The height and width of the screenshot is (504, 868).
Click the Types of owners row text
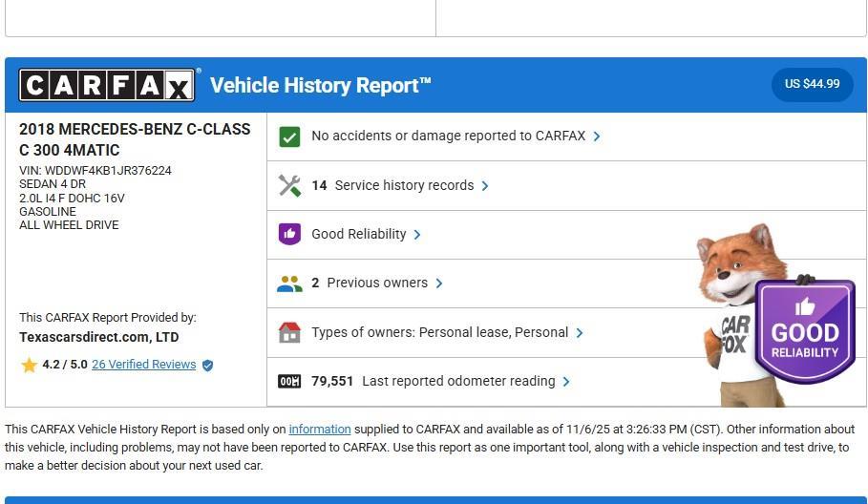point(439,332)
